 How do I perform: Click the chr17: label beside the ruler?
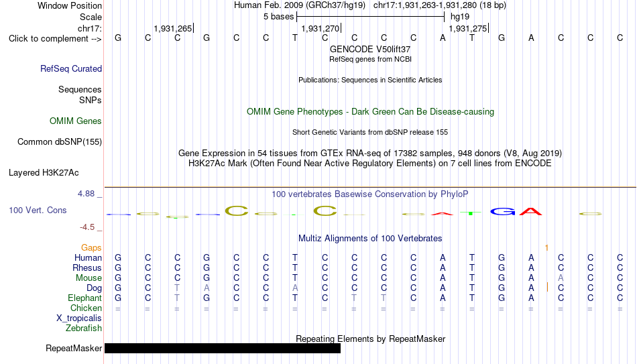tap(89, 28)
